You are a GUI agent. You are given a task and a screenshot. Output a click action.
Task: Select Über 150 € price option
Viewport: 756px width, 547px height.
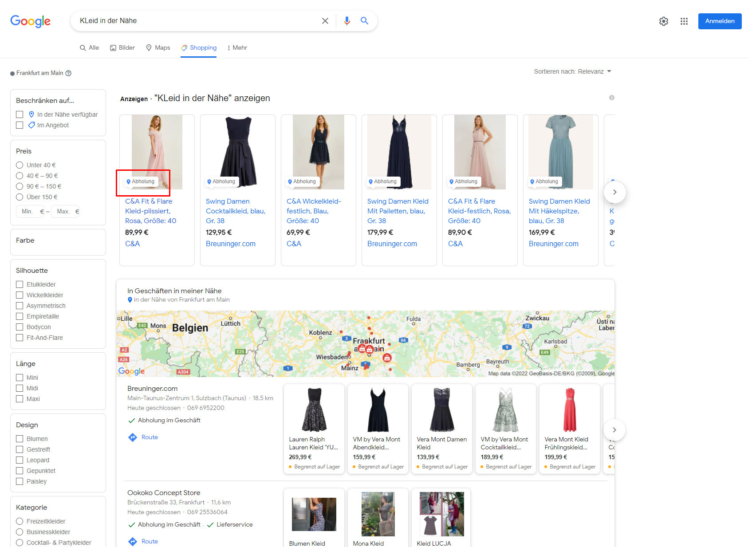(20, 197)
